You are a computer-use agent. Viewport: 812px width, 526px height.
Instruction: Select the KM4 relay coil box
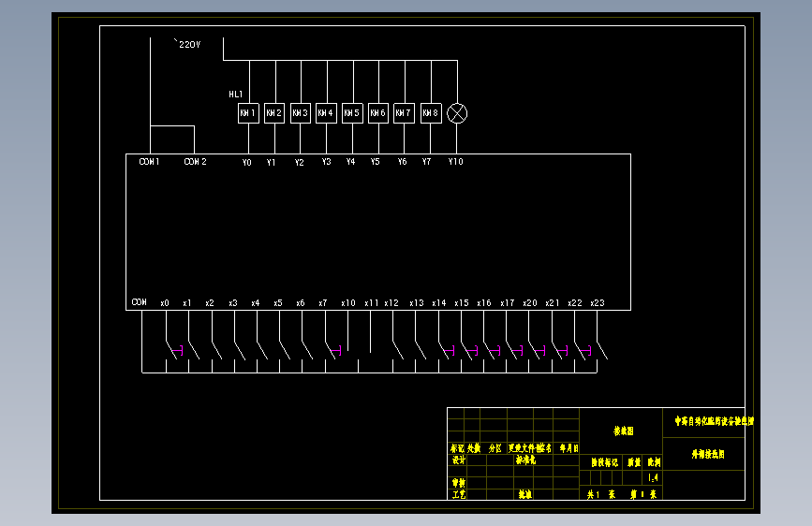point(326,113)
